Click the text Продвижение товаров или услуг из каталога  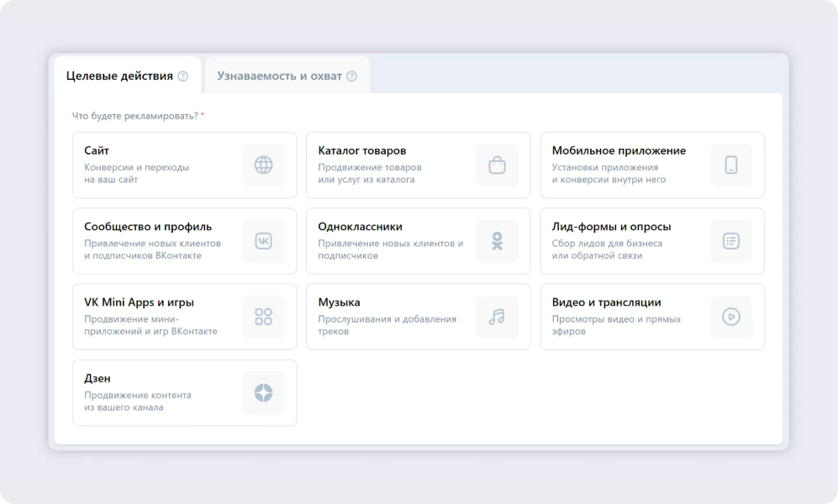point(370,173)
